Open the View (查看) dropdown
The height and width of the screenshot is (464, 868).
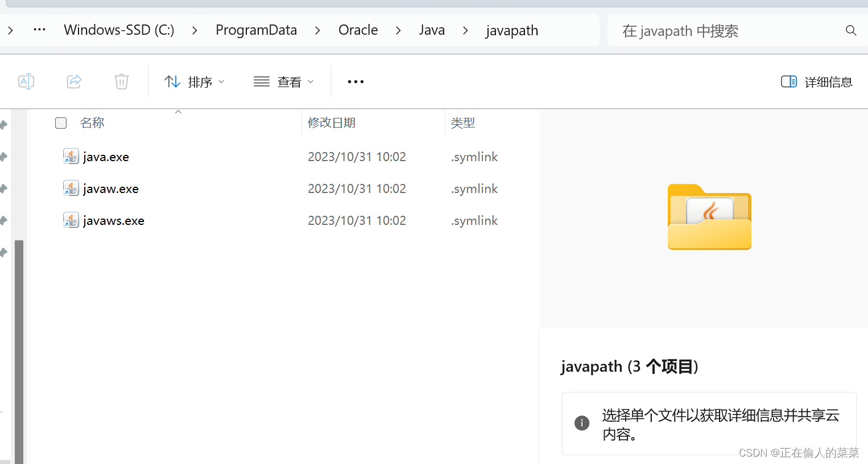pyautogui.click(x=283, y=82)
